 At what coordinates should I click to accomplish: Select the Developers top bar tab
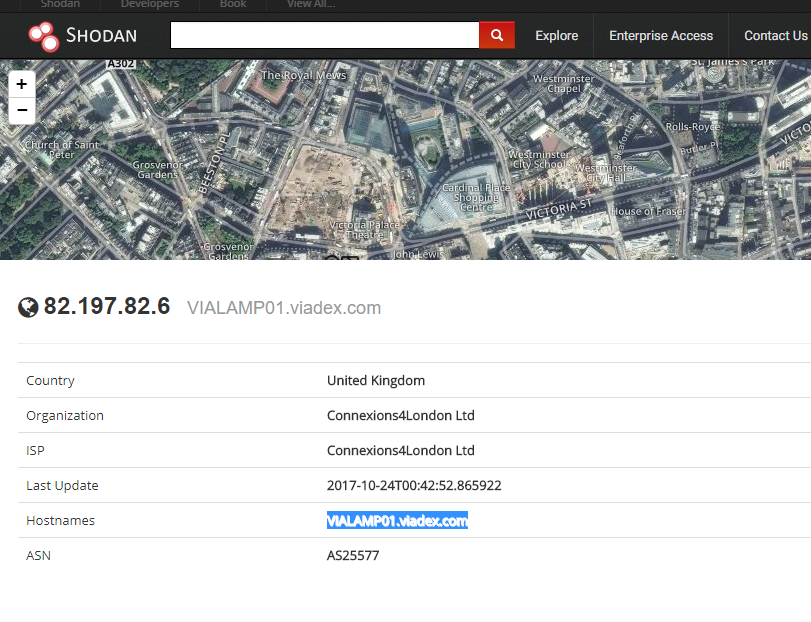click(149, 4)
